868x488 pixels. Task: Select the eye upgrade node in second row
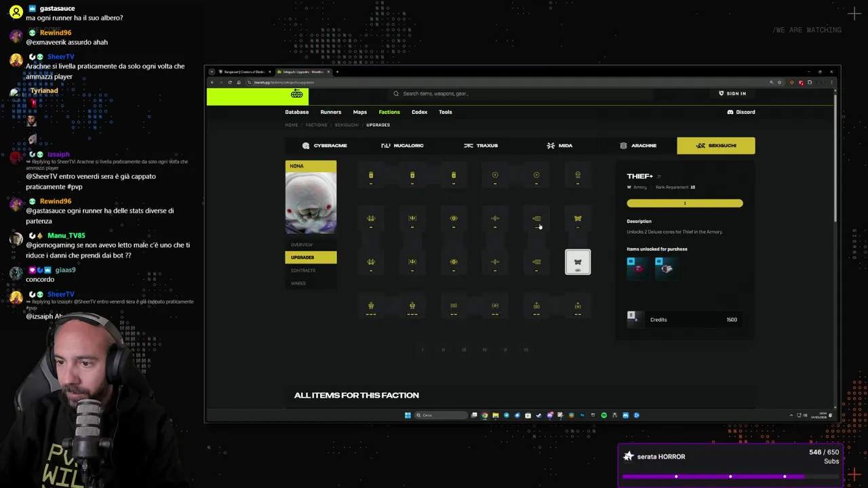point(454,218)
